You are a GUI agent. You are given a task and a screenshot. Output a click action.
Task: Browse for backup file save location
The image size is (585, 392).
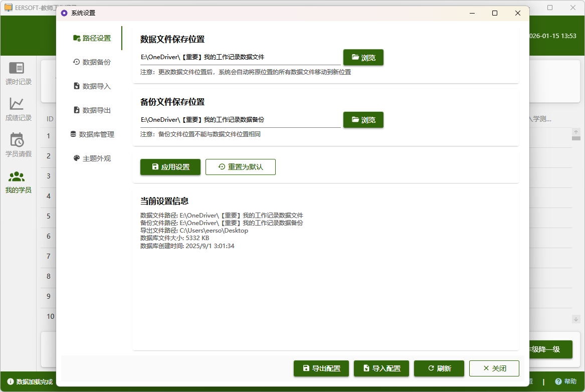coord(363,120)
